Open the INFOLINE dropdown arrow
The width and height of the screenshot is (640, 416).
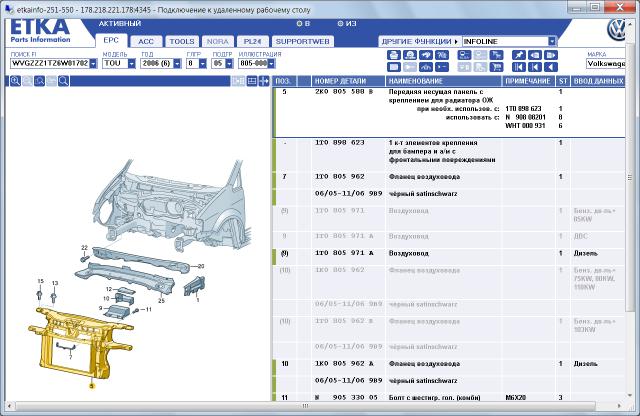[x=552, y=41]
